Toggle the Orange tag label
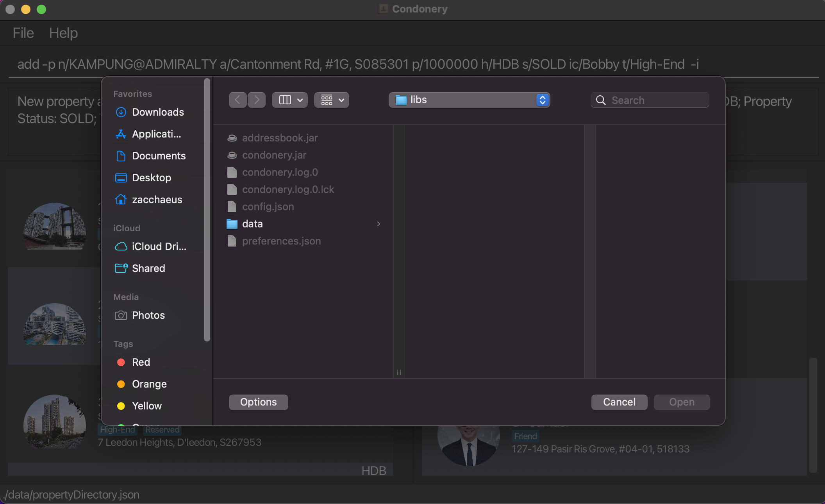825x504 pixels. [x=148, y=384]
